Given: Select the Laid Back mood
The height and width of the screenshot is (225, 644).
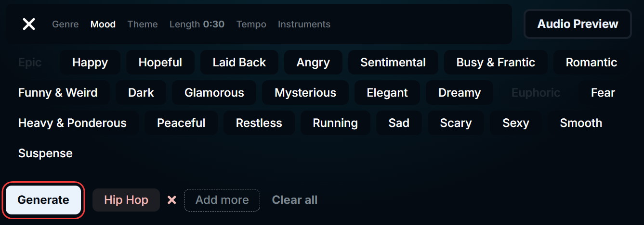Looking at the screenshot, I should coord(239,62).
